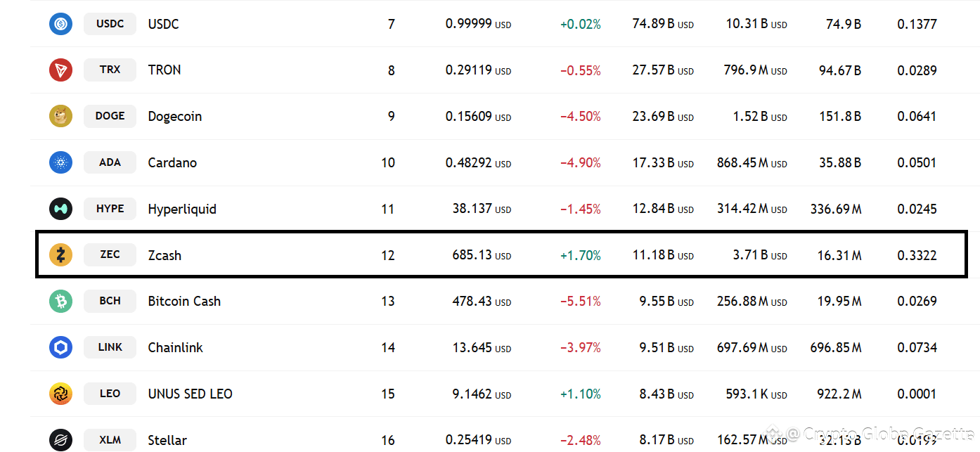Click the USDC coin logo

click(x=60, y=23)
